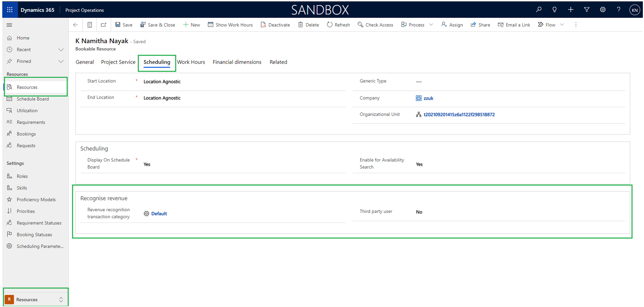Click Pinned in the sidebar
644x307 pixels.
pos(24,61)
